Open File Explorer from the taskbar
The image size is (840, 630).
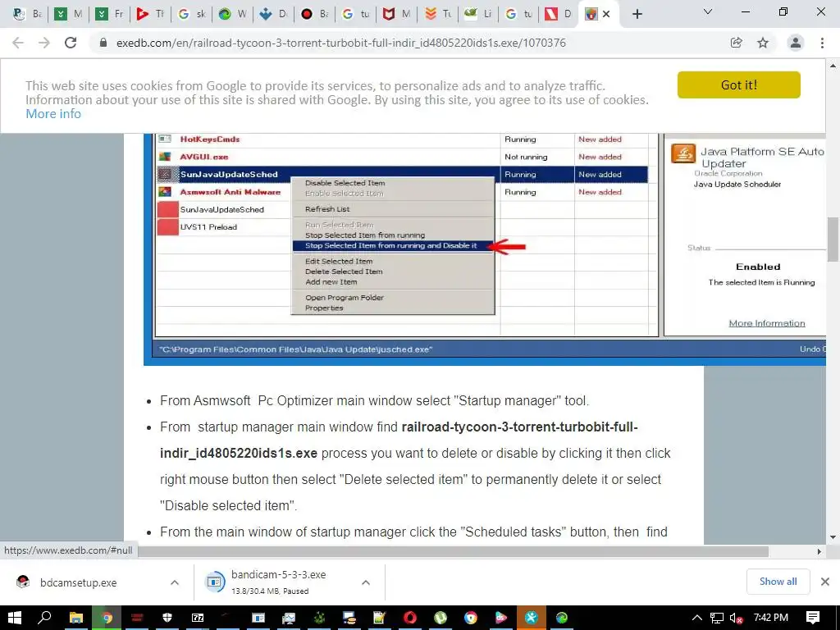(76, 618)
